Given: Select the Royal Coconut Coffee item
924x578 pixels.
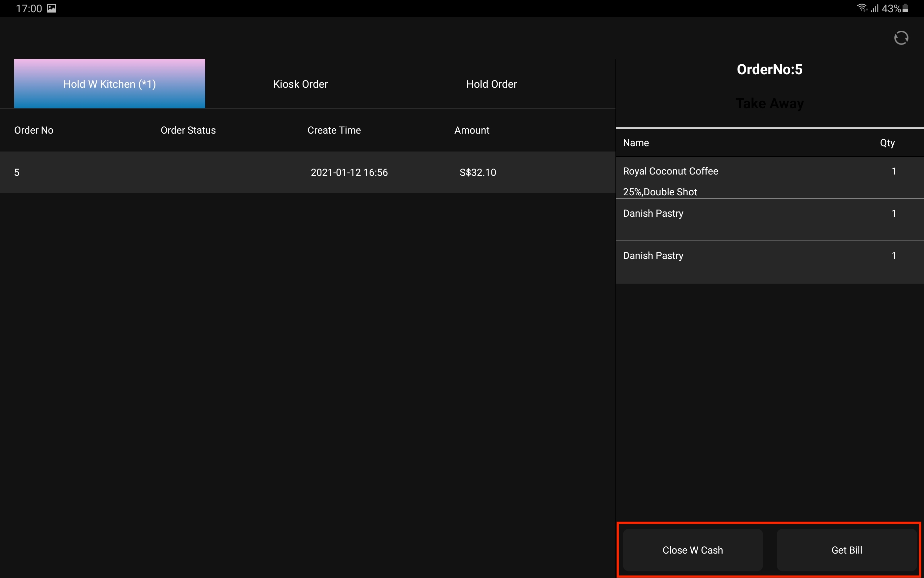Looking at the screenshot, I should (670, 171).
